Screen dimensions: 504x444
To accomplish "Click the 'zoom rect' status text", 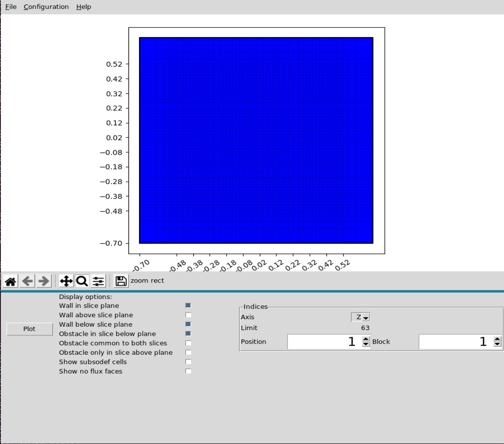I will 147,280.
